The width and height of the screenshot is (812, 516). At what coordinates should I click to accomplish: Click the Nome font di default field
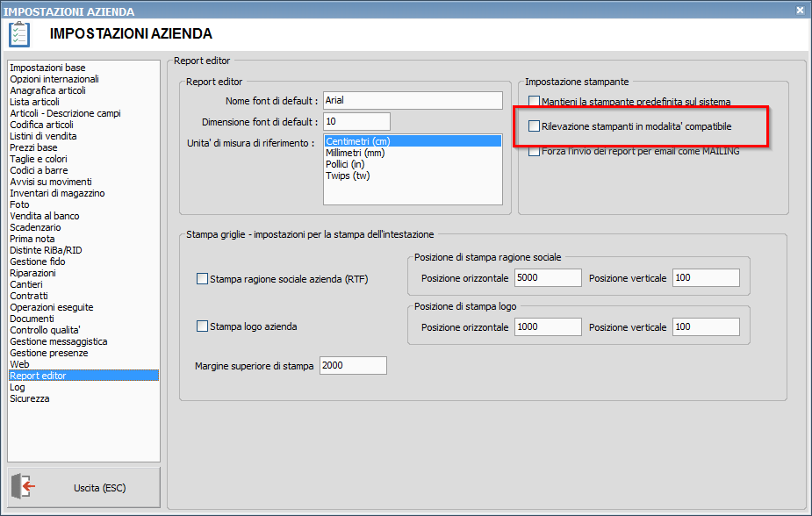(413, 100)
